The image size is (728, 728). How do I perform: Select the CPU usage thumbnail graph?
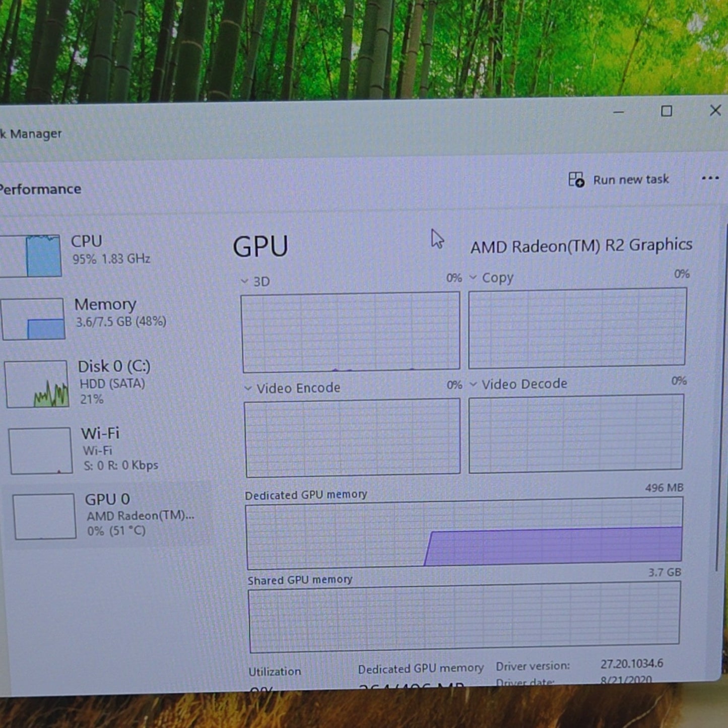[30, 255]
